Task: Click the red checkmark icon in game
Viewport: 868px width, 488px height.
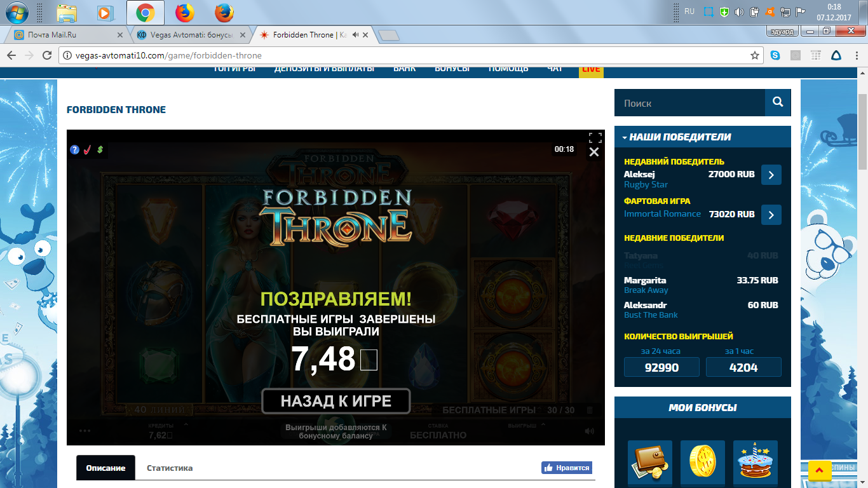Action: click(88, 150)
